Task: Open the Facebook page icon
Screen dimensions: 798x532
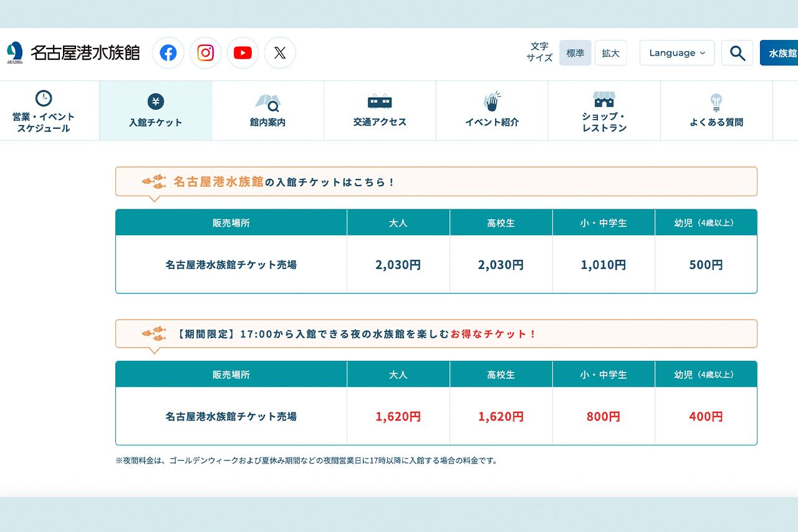Action: tap(168, 53)
